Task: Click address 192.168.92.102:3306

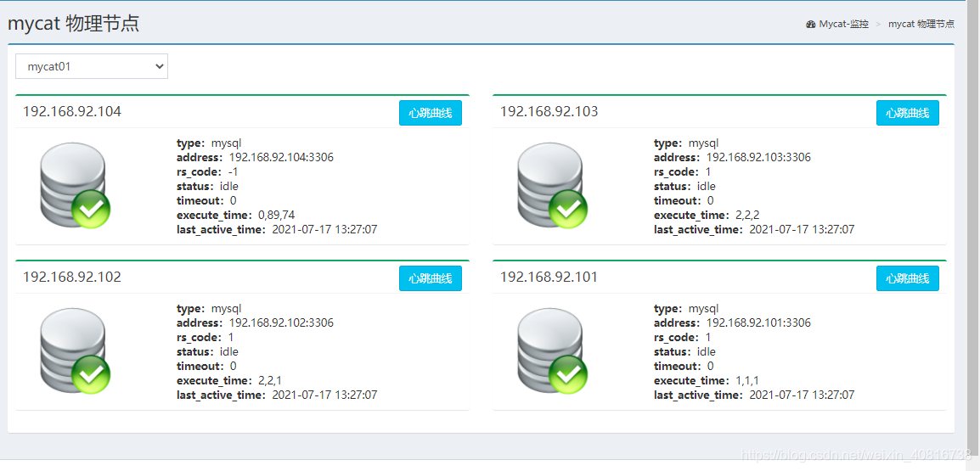Action: point(281,323)
